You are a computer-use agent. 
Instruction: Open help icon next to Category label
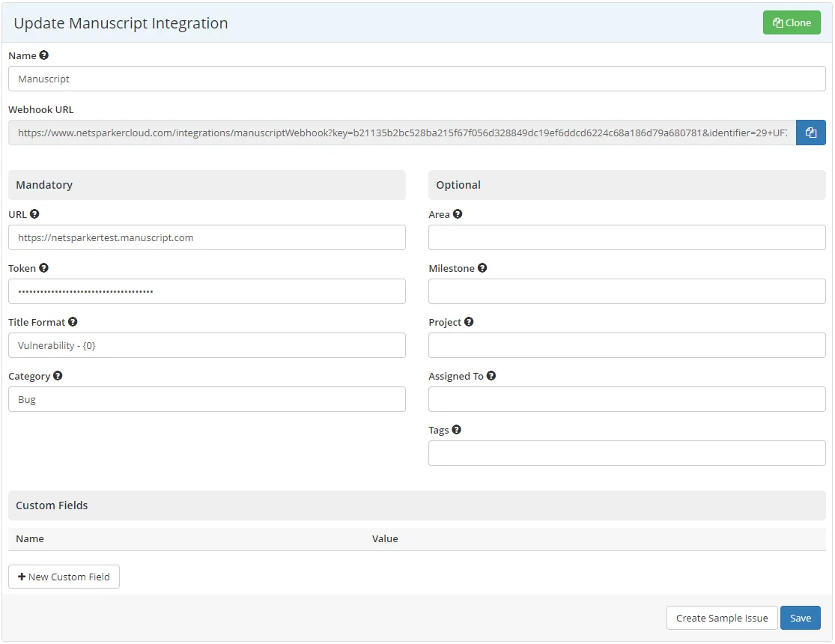point(58,375)
